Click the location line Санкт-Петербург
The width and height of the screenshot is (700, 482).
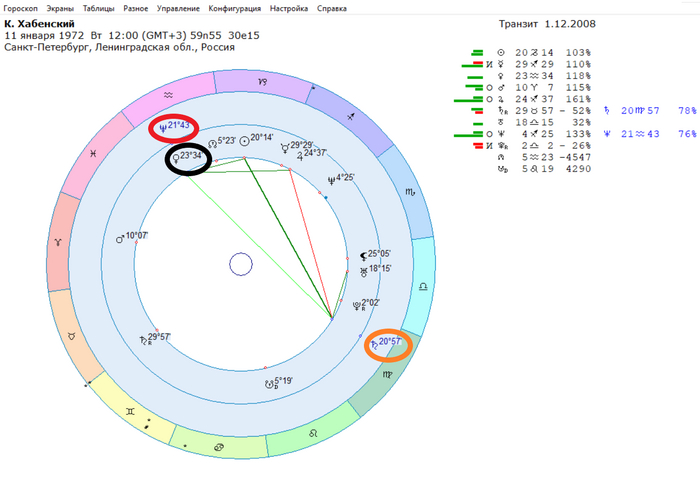(x=119, y=47)
